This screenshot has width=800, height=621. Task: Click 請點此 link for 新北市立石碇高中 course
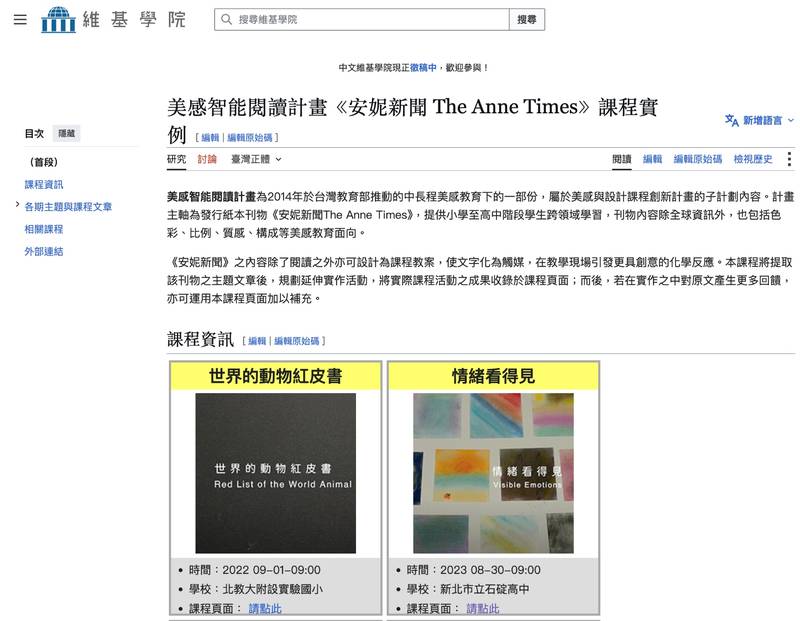click(483, 609)
